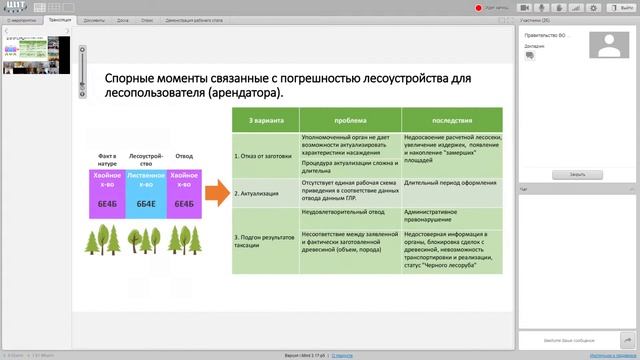Toggle the microphone icon in top toolbar
The image size is (640, 360).
pos(542,8)
